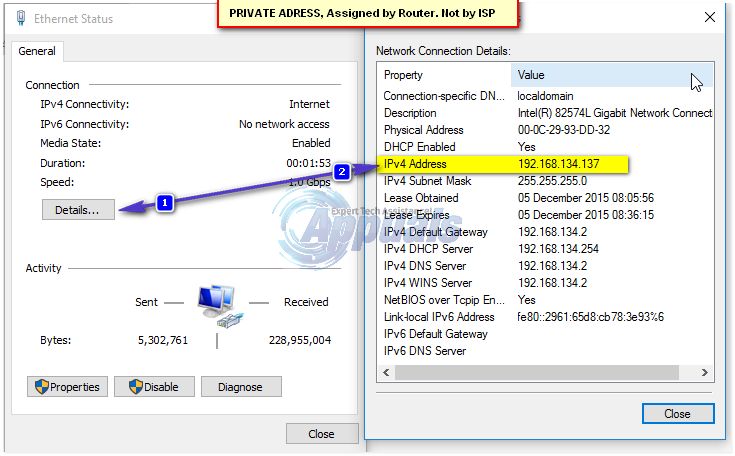The width and height of the screenshot is (735, 456).
Task: Click the horizontal scrollbar right arrow
Action: pos(705,373)
